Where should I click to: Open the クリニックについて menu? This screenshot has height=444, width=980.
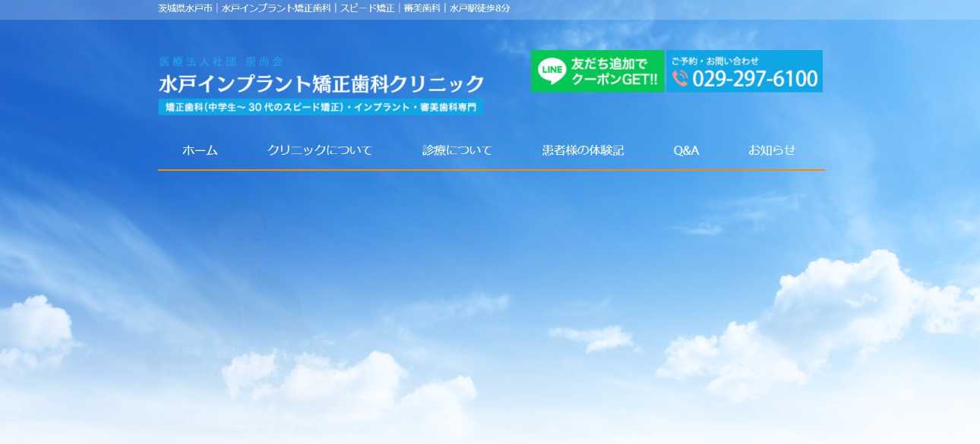tap(320, 150)
